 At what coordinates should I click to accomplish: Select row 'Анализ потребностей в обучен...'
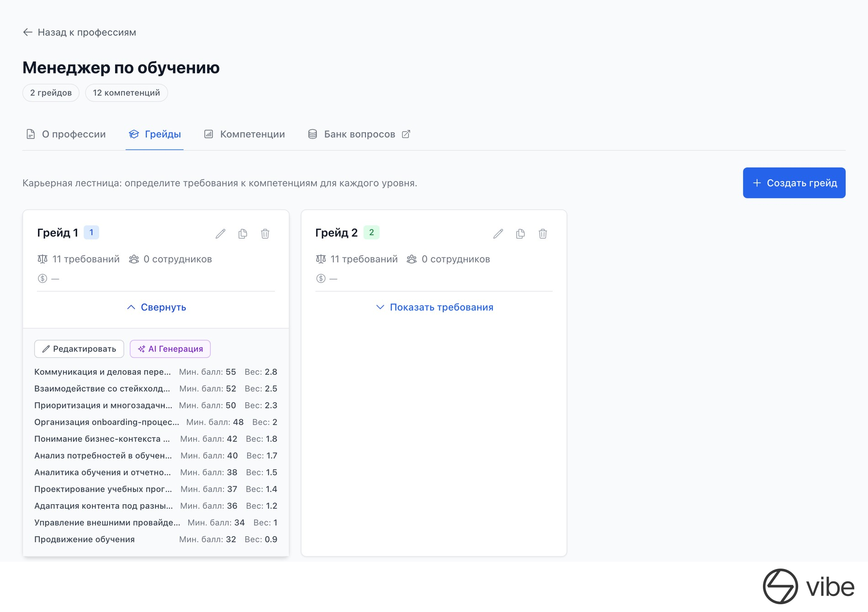click(x=156, y=456)
